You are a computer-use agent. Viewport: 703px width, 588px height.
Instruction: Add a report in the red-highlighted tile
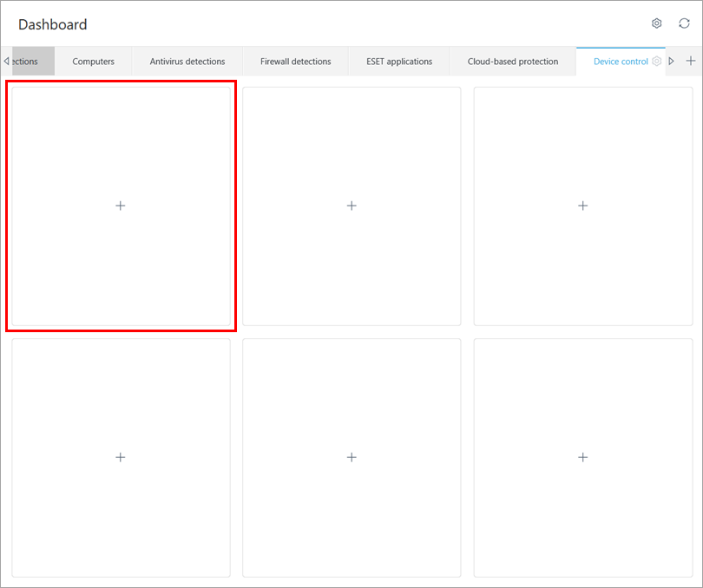click(x=121, y=206)
